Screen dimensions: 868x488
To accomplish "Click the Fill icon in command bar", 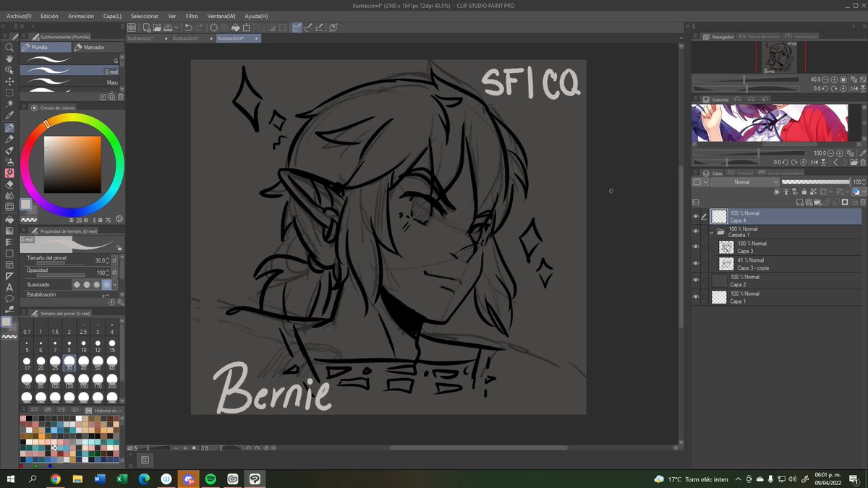I will 237,27.
